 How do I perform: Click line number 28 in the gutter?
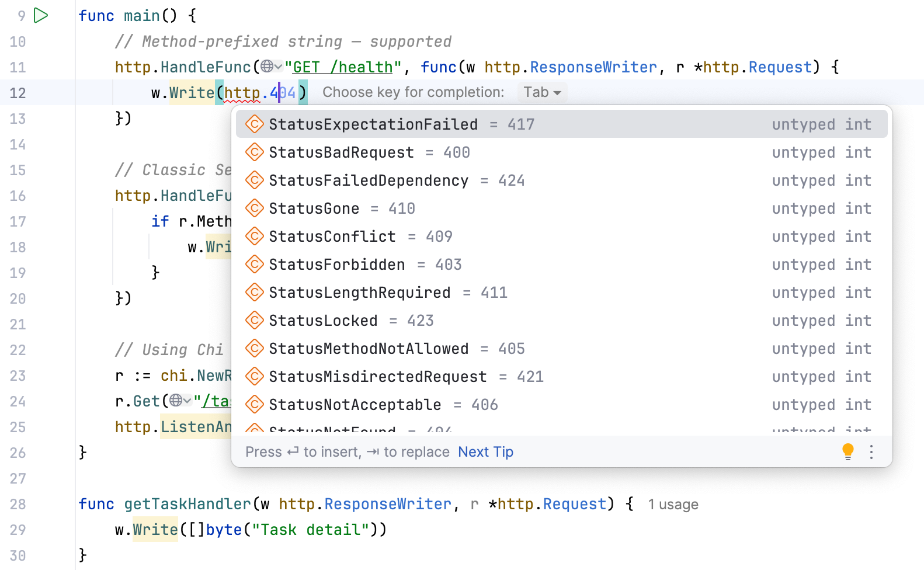tap(18, 504)
